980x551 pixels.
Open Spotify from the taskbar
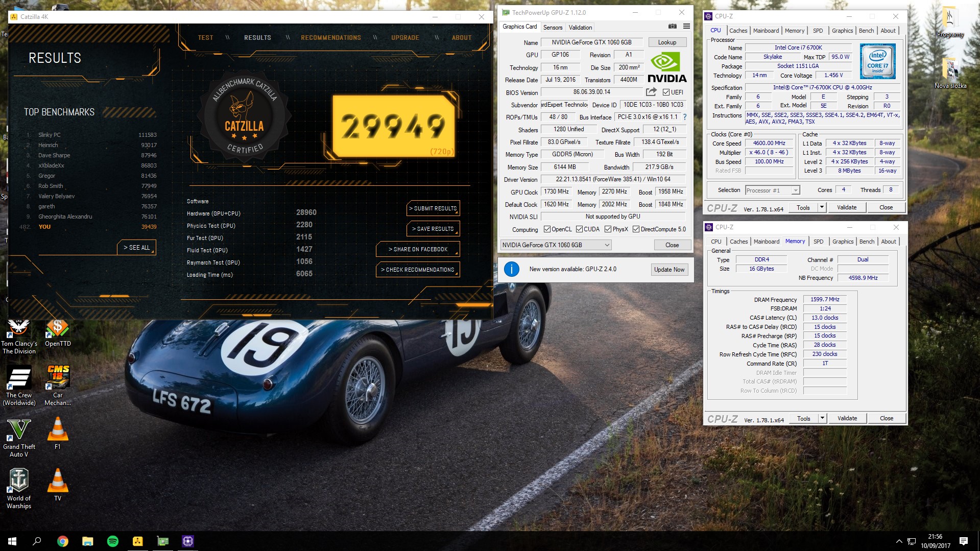coord(112,541)
